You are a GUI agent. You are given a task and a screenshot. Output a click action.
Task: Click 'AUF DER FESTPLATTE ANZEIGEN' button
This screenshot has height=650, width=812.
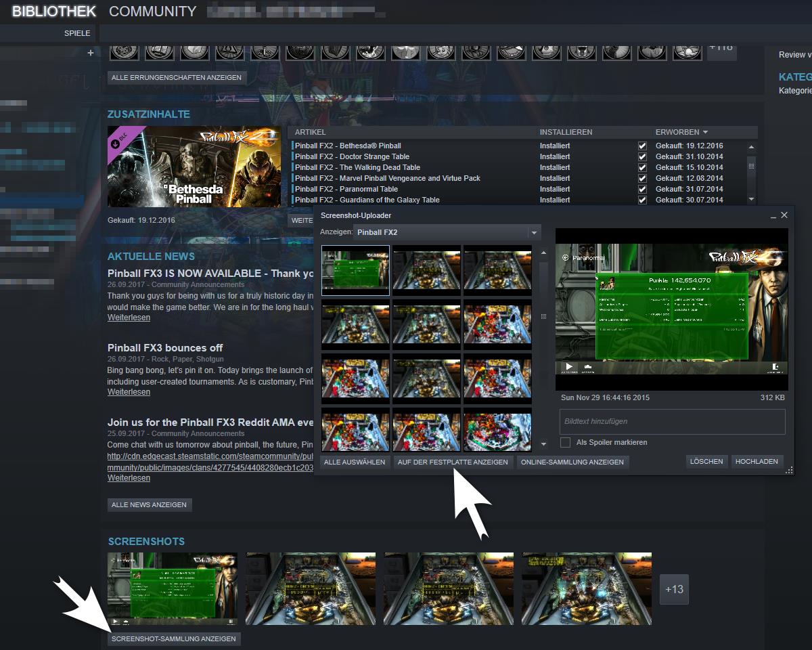pos(453,462)
